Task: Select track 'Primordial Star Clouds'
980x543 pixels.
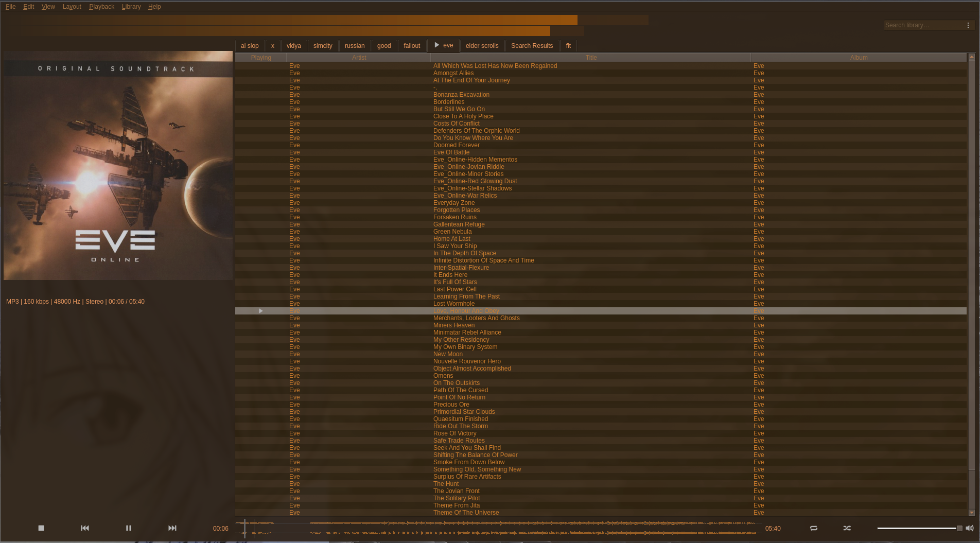Action: click(x=464, y=412)
